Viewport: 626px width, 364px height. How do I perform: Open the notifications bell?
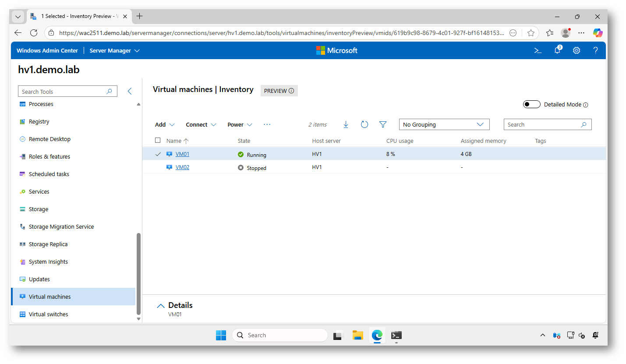(557, 50)
